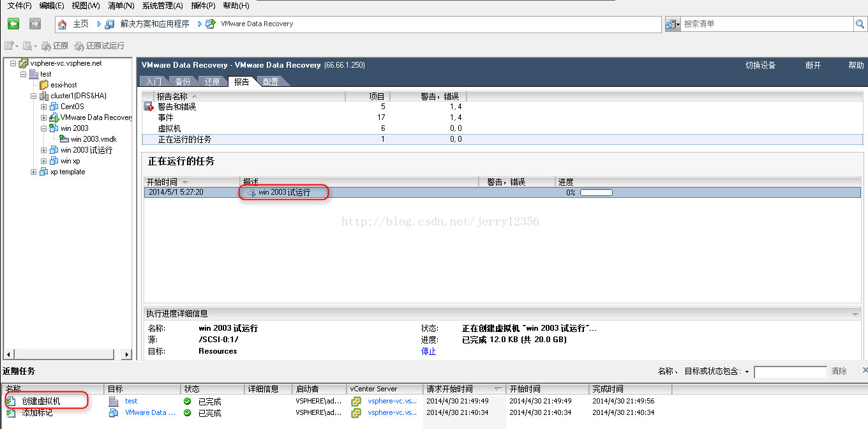This screenshot has height=429, width=868.
Task: Open the 清单(N) menu
Action: tap(121, 6)
